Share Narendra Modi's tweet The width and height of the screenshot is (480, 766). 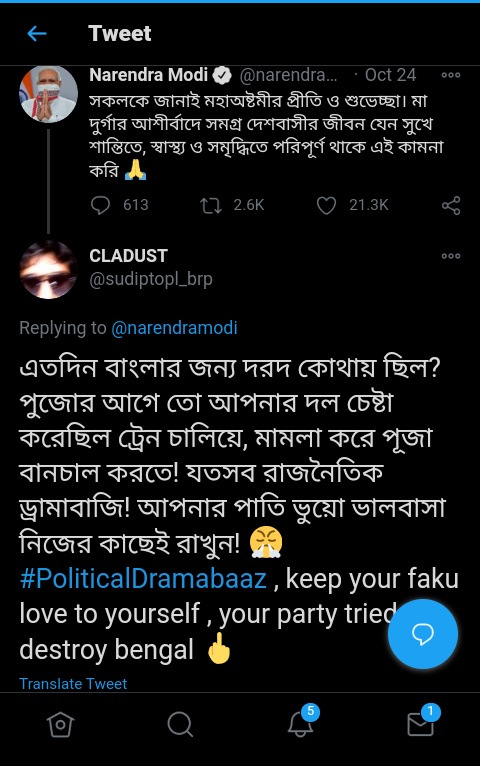[x=451, y=205]
